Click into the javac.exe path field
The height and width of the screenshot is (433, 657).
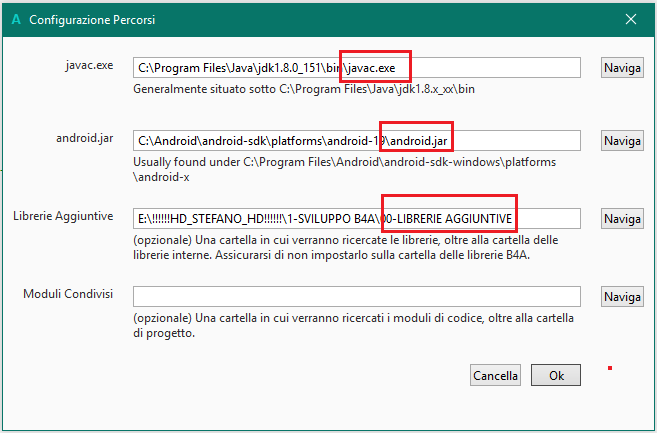click(x=357, y=67)
